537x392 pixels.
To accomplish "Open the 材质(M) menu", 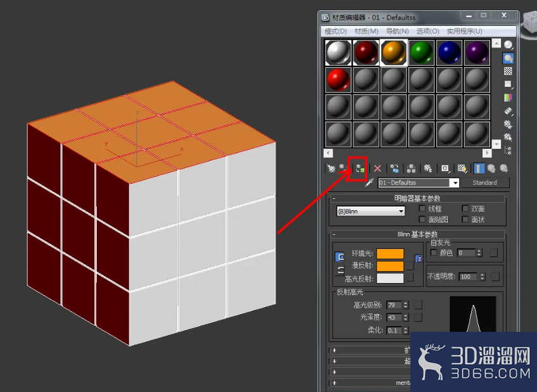I will point(366,31).
